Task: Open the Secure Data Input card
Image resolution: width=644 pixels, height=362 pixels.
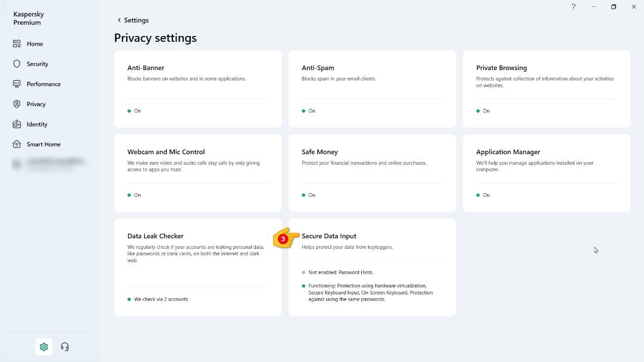Action: (372, 267)
